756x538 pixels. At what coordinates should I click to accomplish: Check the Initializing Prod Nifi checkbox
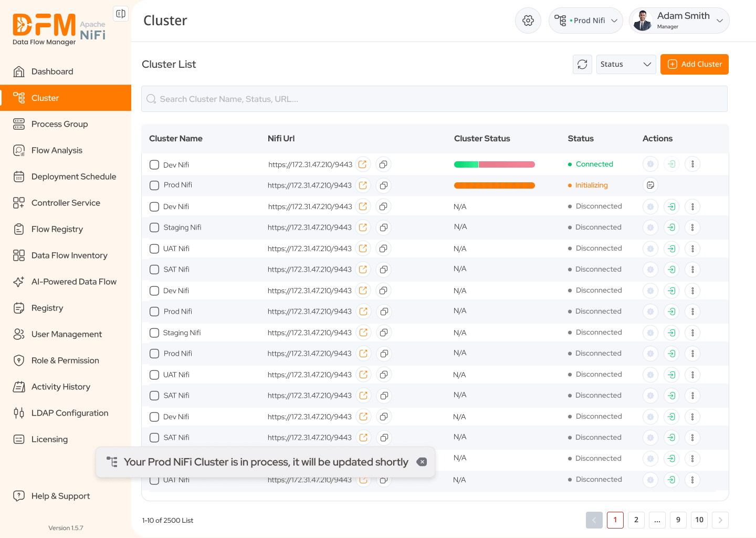pyautogui.click(x=154, y=185)
